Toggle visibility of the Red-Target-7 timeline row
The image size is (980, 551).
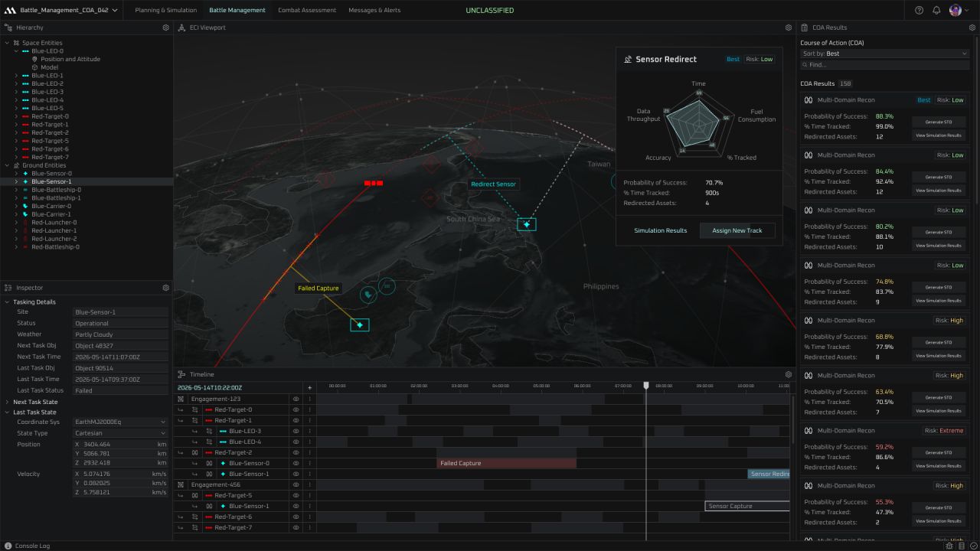pos(296,527)
